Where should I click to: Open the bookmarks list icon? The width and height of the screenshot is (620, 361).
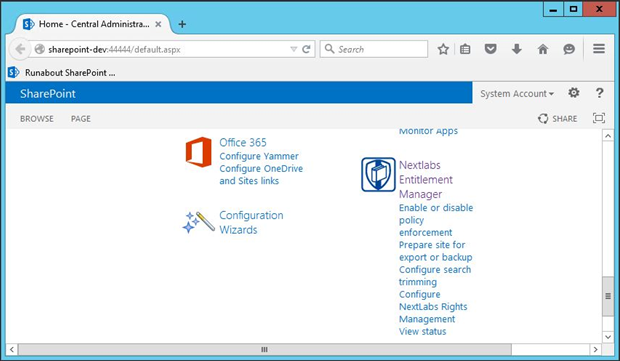(465, 49)
